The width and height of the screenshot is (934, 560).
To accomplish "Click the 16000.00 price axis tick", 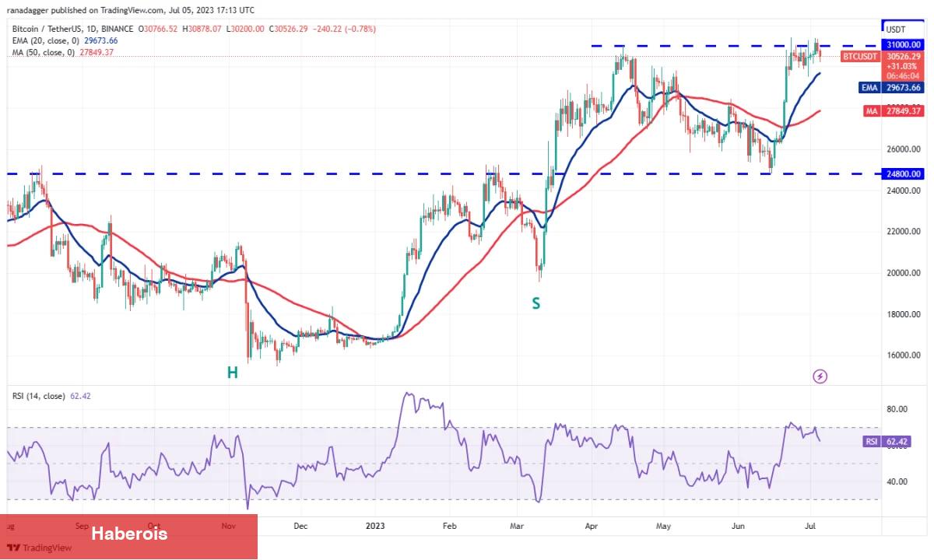I will tap(904, 355).
